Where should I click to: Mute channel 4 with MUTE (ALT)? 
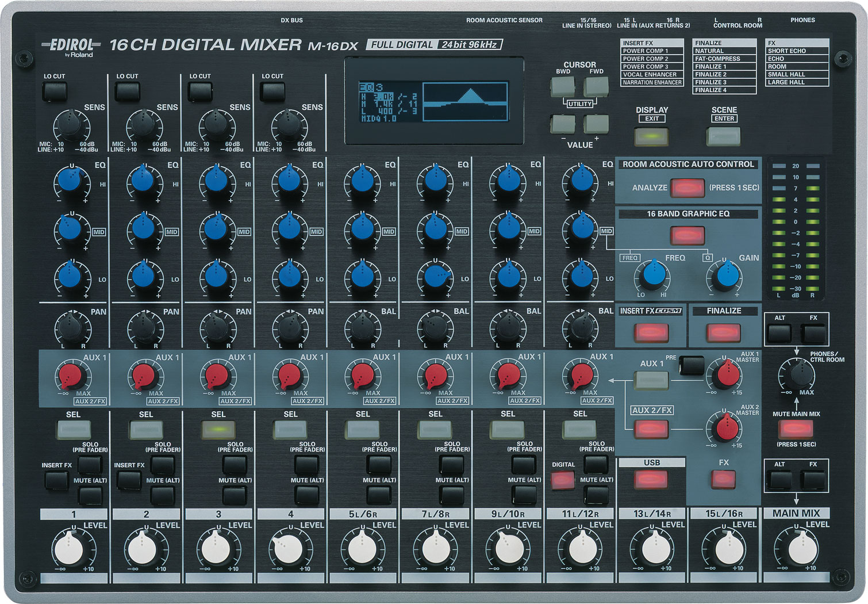(x=307, y=495)
